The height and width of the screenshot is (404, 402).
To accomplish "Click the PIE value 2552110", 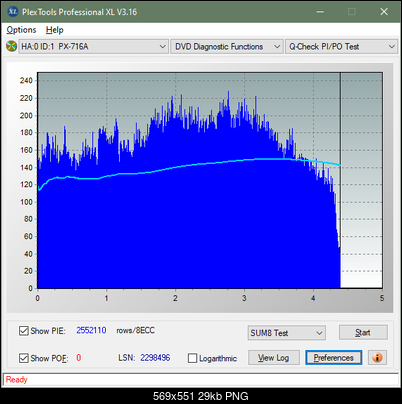I will pos(91,330).
